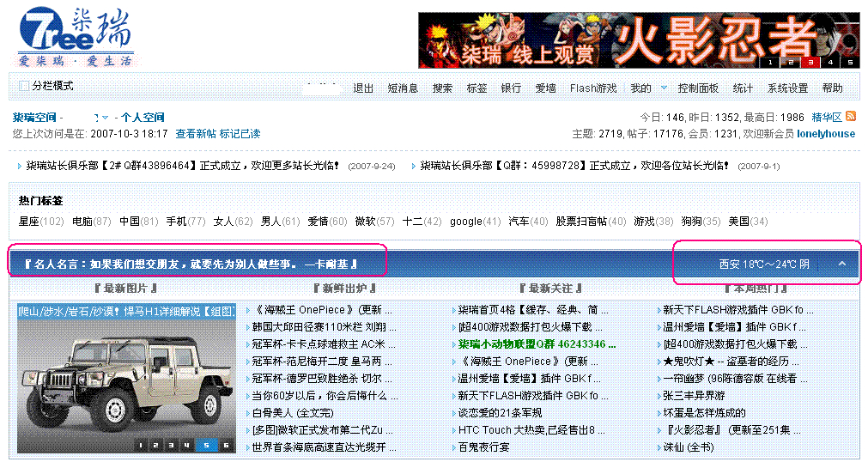Screen dimensions: 868x462
Task: Open the 诛仙 (全书) post
Action: (x=688, y=447)
